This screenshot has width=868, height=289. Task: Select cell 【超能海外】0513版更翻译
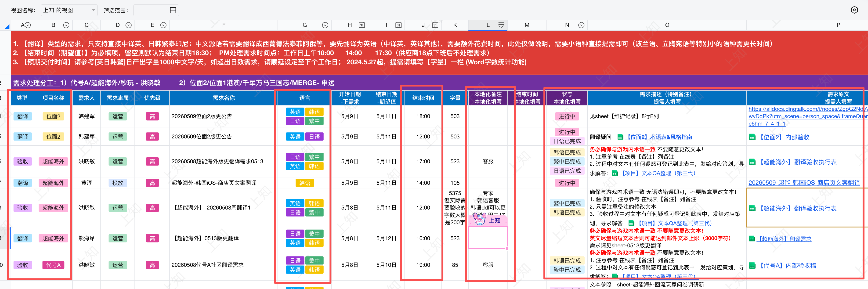(x=224, y=238)
